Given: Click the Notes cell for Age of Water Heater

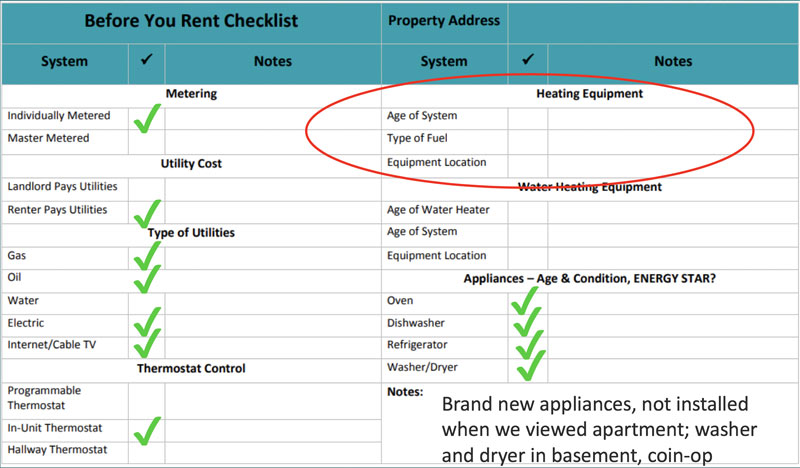Looking at the screenshot, I should (x=673, y=212).
